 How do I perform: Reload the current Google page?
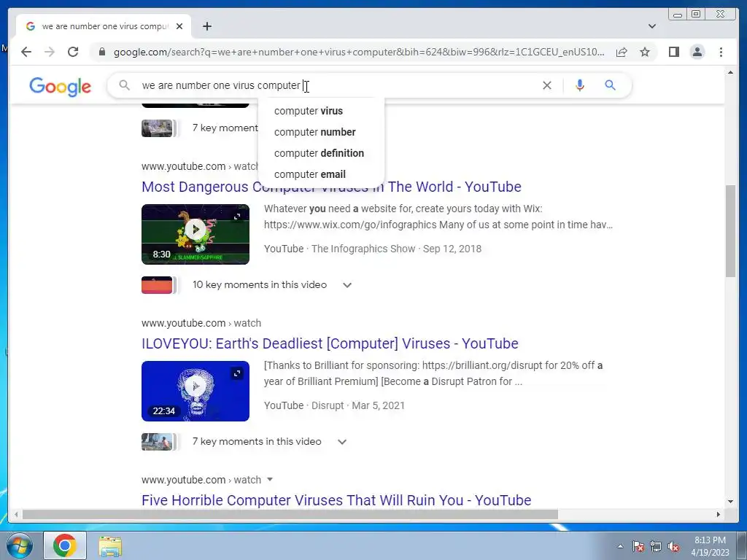73,52
